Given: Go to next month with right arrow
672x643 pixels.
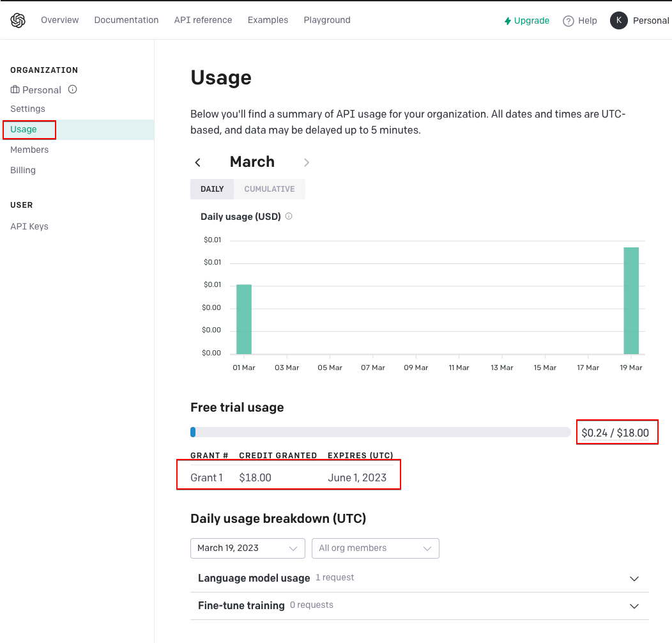Looking at the screenshot, I should tap(307, 162).
